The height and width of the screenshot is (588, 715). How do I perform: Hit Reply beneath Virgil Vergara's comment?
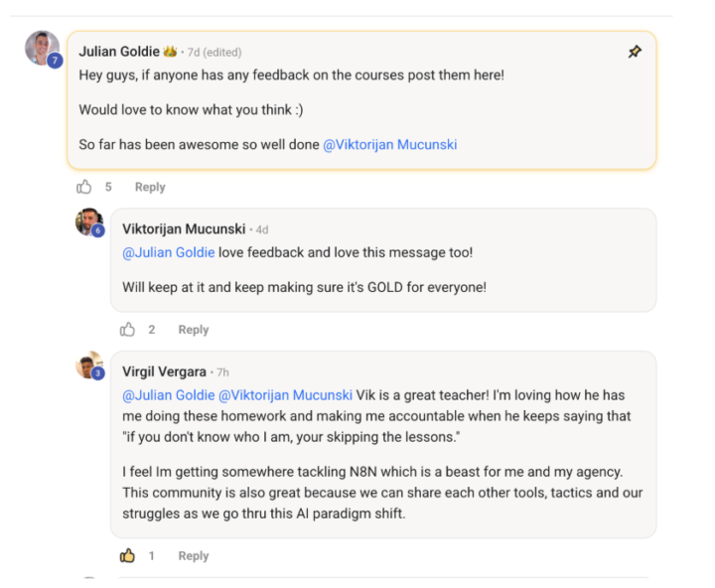(194, 556)
